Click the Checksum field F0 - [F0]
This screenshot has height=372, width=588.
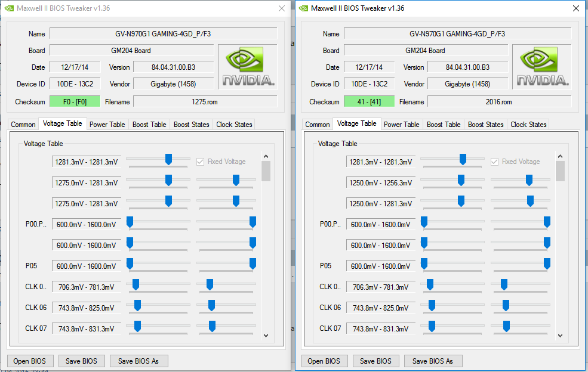click(x=75, y=102)
